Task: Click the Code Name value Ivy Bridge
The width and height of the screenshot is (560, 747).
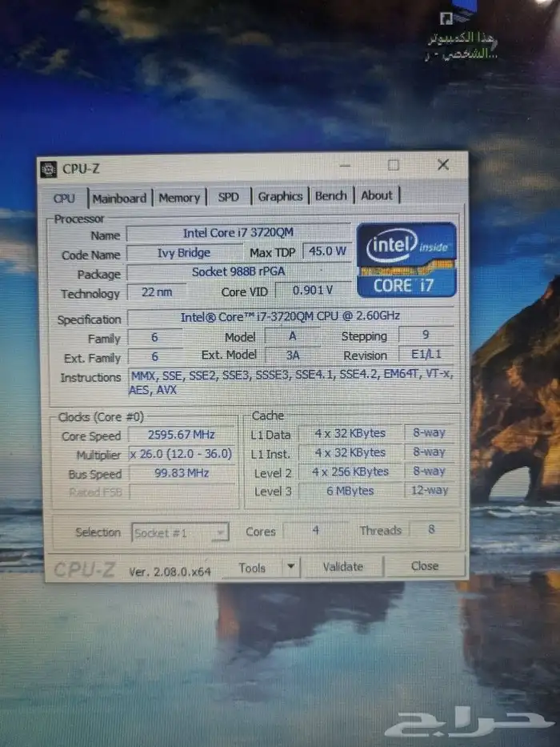Action: [184, 253]
